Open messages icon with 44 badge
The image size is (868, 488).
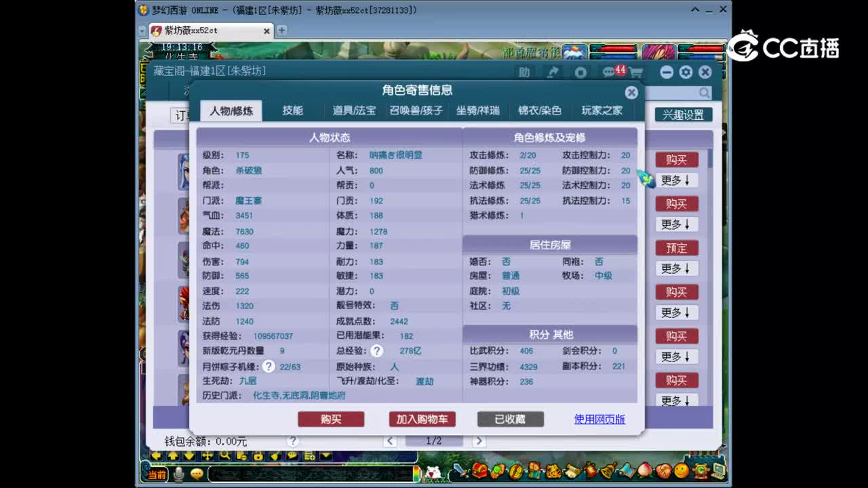(613, 71)
